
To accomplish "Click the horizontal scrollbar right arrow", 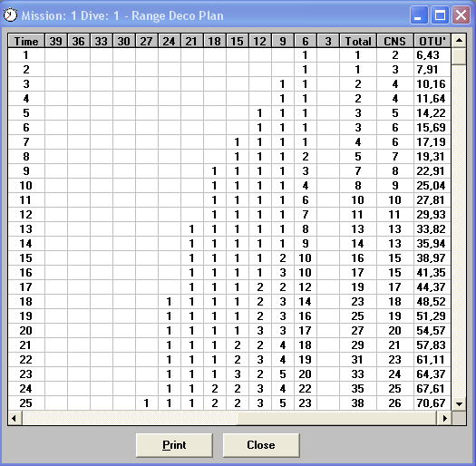I will 445,418.
